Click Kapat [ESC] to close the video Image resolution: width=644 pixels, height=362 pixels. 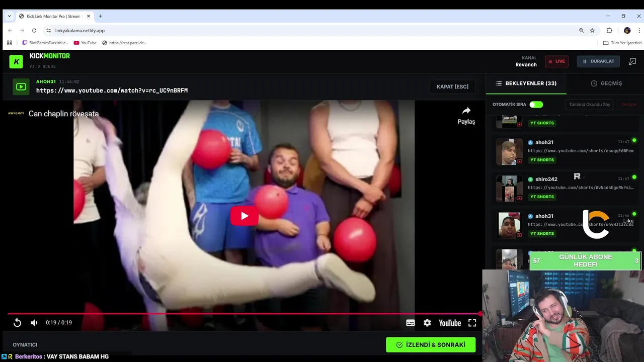pyautogui.click(x=452, y=86)
